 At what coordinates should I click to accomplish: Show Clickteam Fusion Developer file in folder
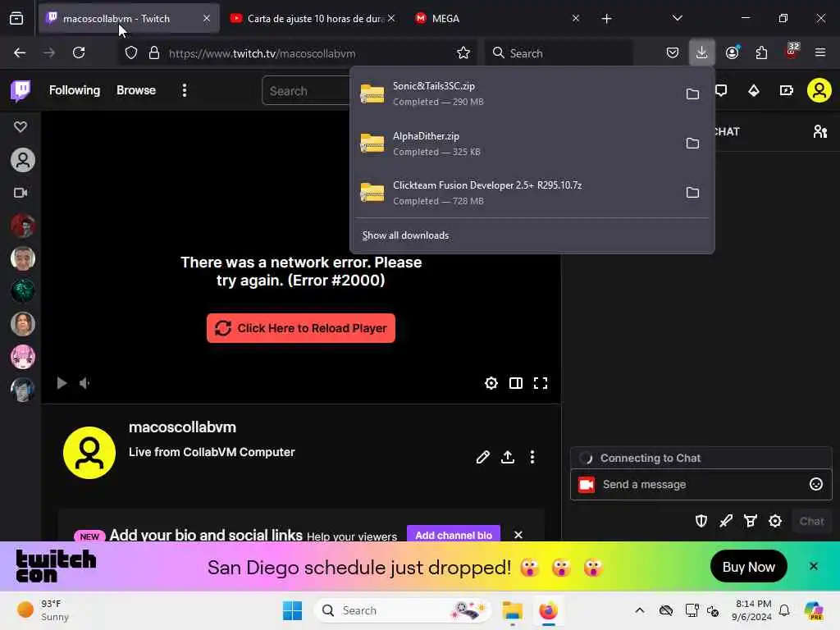tap(692, 192)
